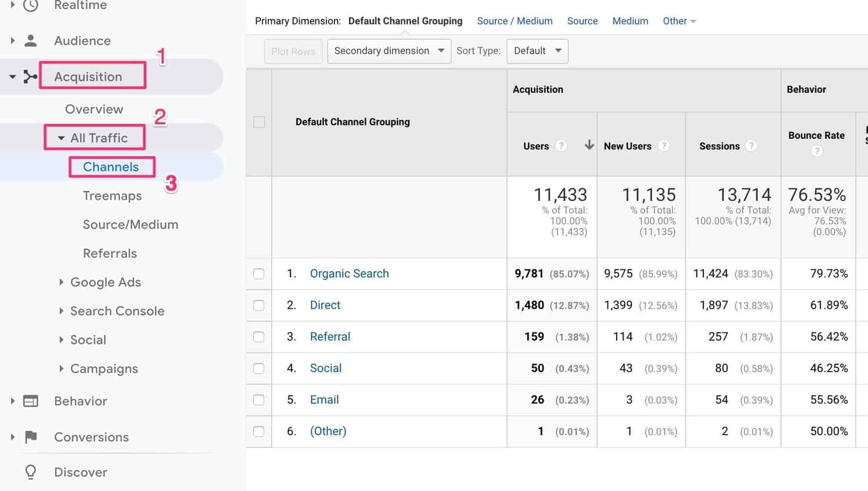Check the Organic Search row checkbox
This screenshot has height=491, width=868.
pyautogui.click(x=259, y=274)
